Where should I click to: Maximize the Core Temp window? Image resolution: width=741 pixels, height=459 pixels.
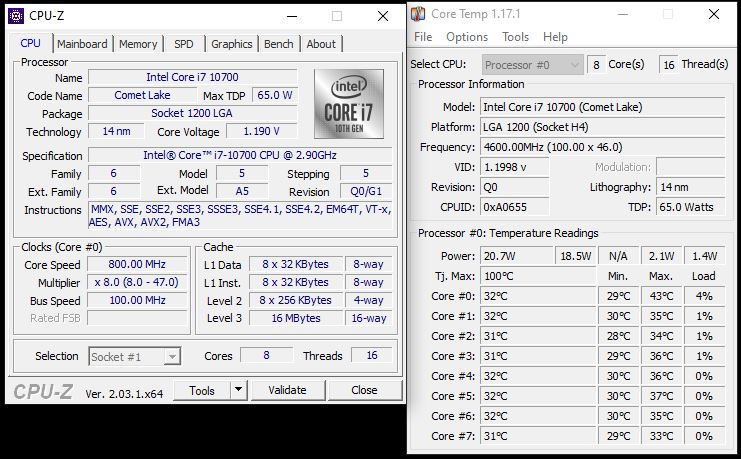668,14
